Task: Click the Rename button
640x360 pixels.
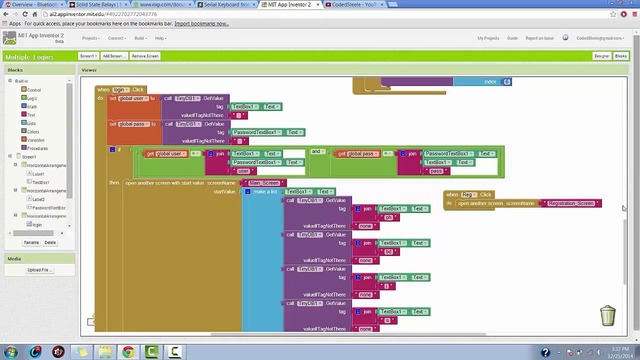Action: tap(31, 242)
